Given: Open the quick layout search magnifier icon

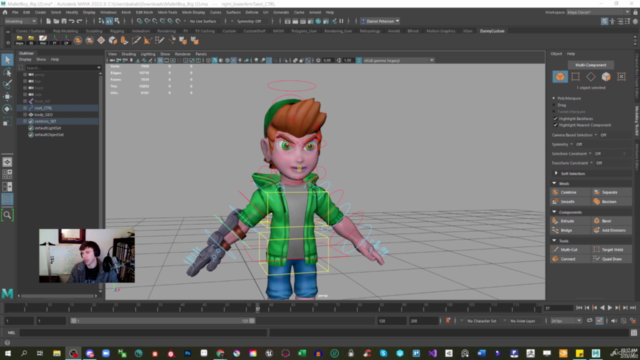Looking at the screenshot, I should (x=7, y=215).
